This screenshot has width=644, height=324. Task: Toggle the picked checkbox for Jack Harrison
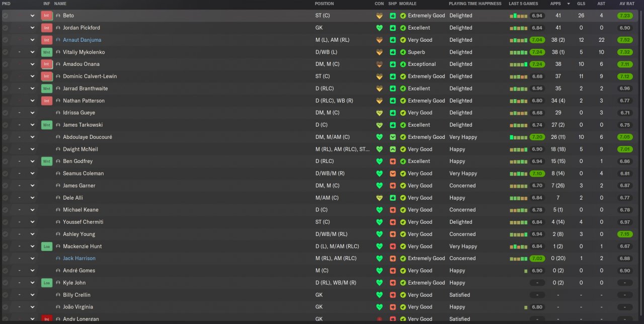click(5, 259)
